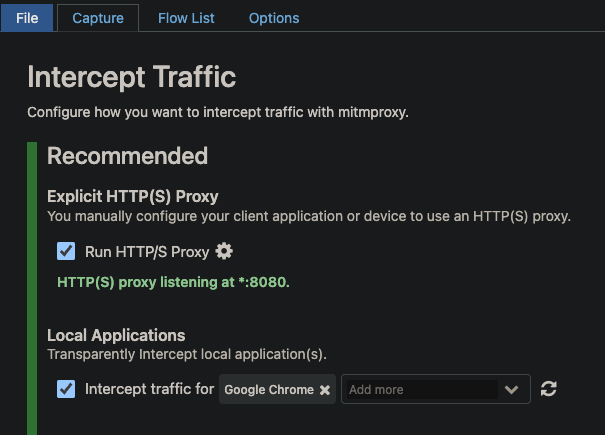Screen dimensions: 605x435
Task: Click the Intercept Traffic page heading
Action: [x=131, y=78]
